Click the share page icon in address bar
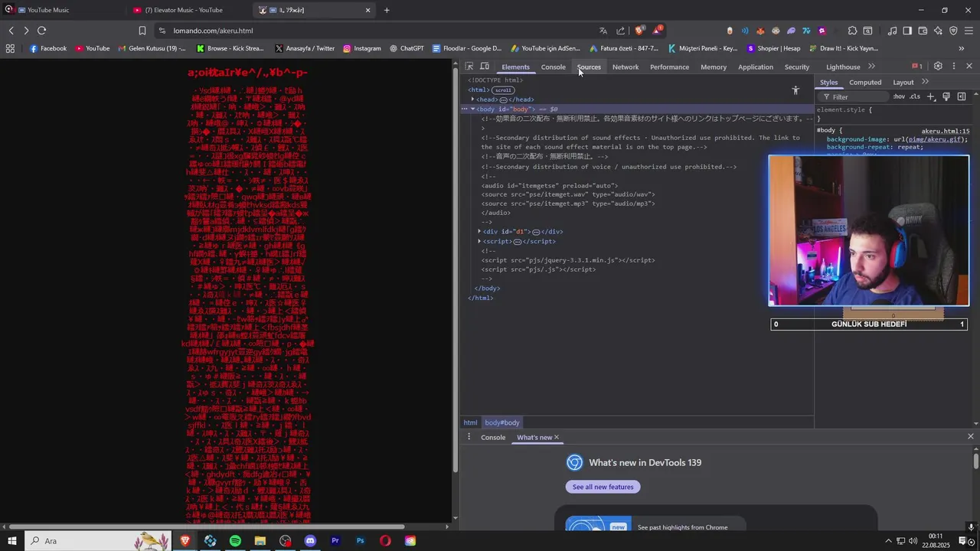 (621, 31)
